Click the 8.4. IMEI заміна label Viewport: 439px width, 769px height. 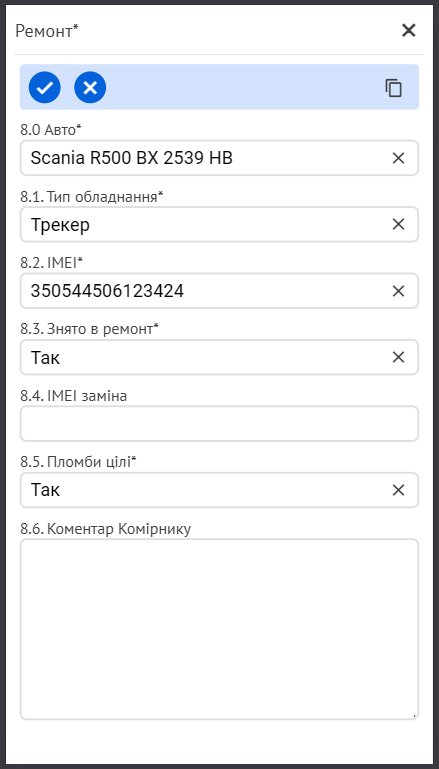coord(74,396)
